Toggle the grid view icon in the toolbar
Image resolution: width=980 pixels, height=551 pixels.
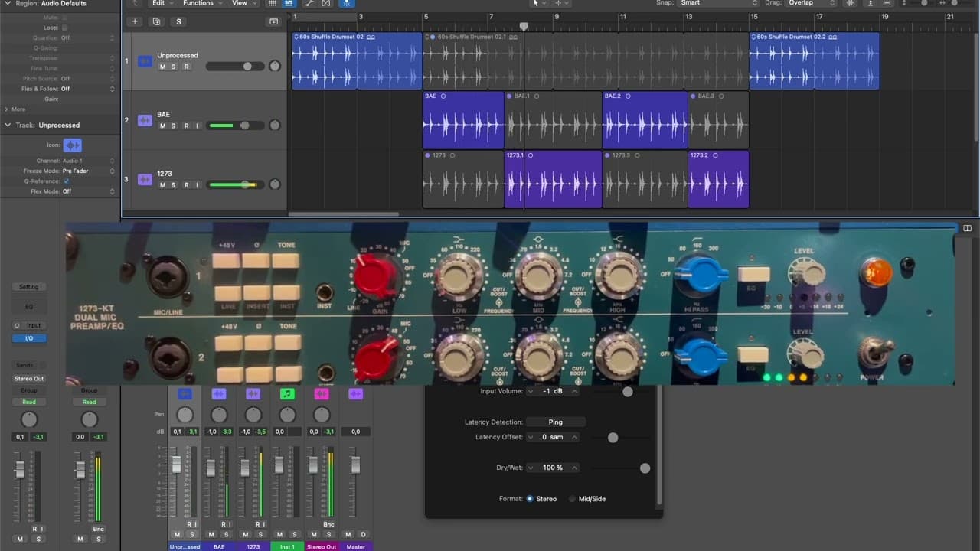coord(272,3)
